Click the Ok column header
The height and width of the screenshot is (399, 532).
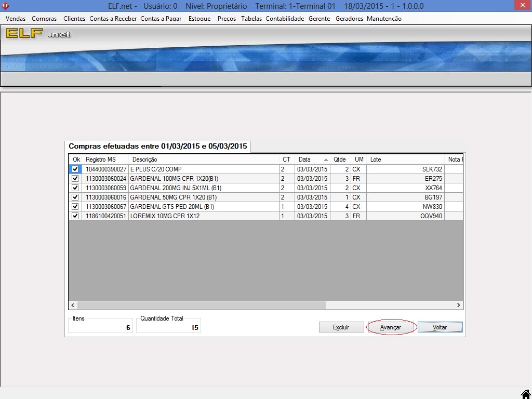[76, 159]
